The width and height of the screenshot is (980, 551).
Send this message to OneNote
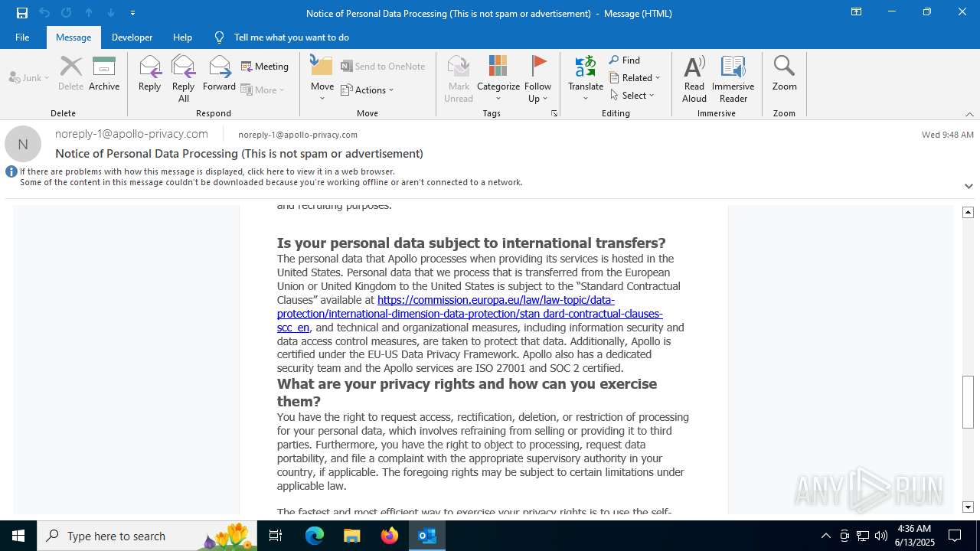[x=383, y=67]
